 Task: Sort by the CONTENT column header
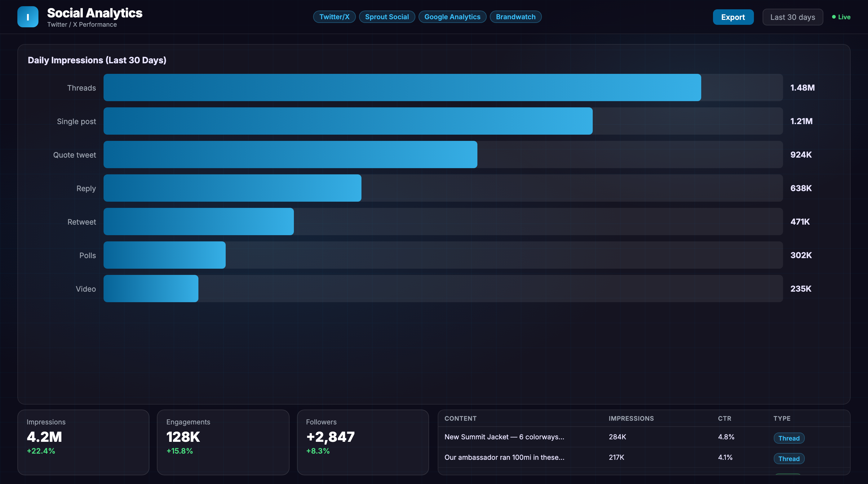coord(460,418)
